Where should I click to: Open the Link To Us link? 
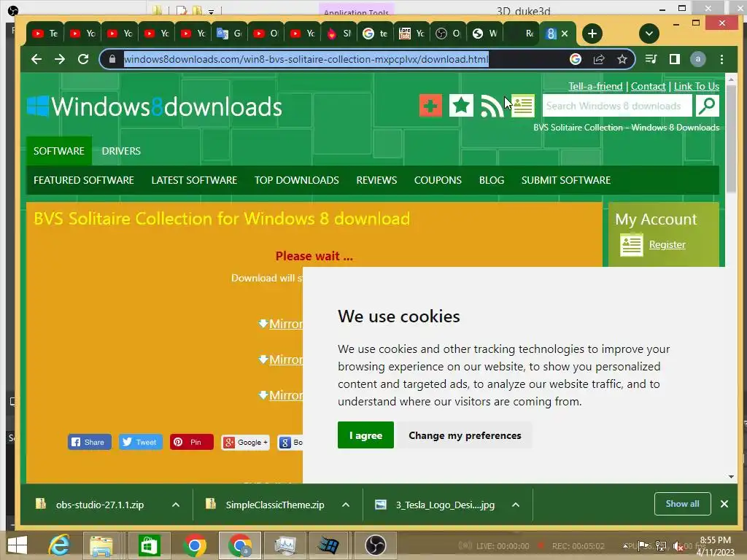[697, 86]
